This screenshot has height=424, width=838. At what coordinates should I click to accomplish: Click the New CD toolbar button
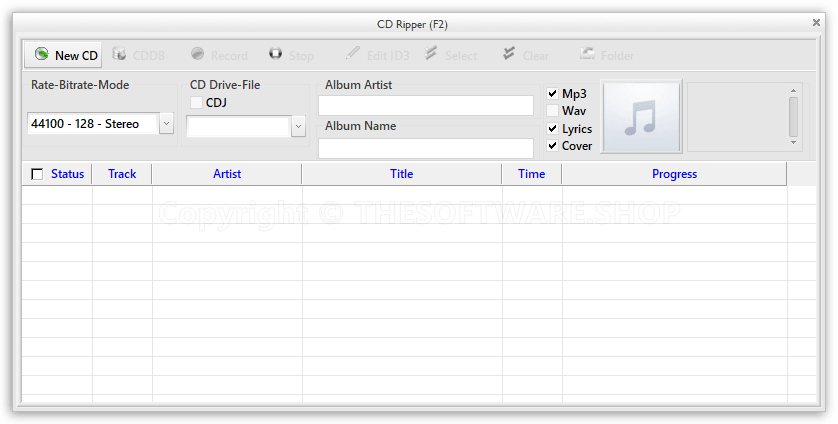coord(64,55)
